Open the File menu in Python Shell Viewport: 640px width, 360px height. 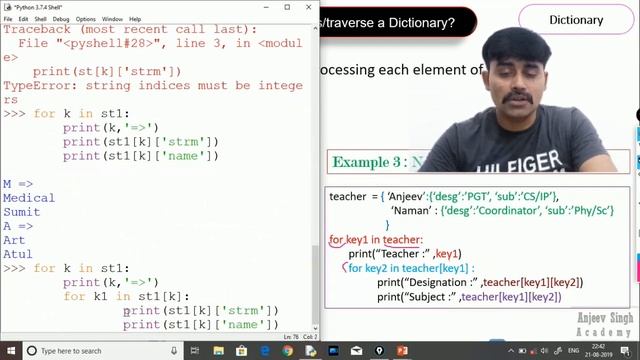pos(8,19)
